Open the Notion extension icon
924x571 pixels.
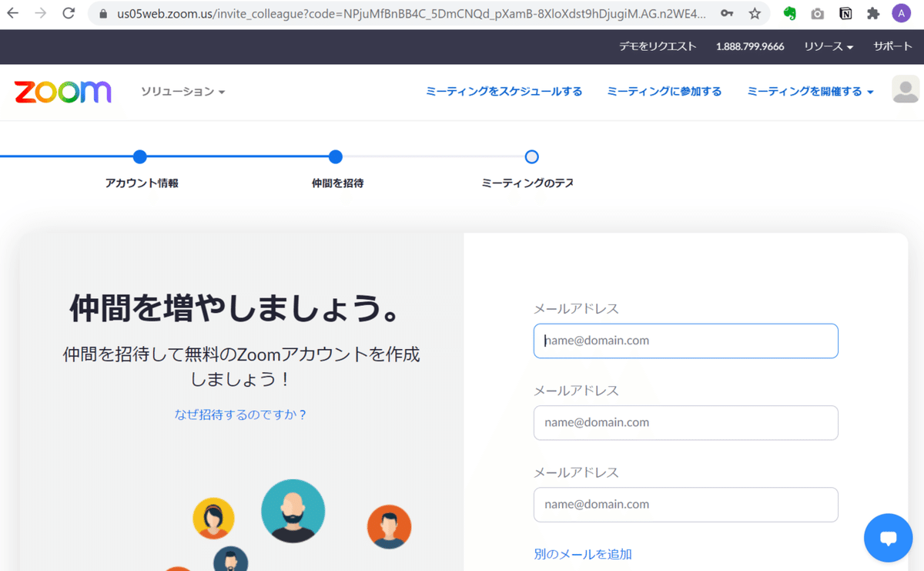[845, 13]
